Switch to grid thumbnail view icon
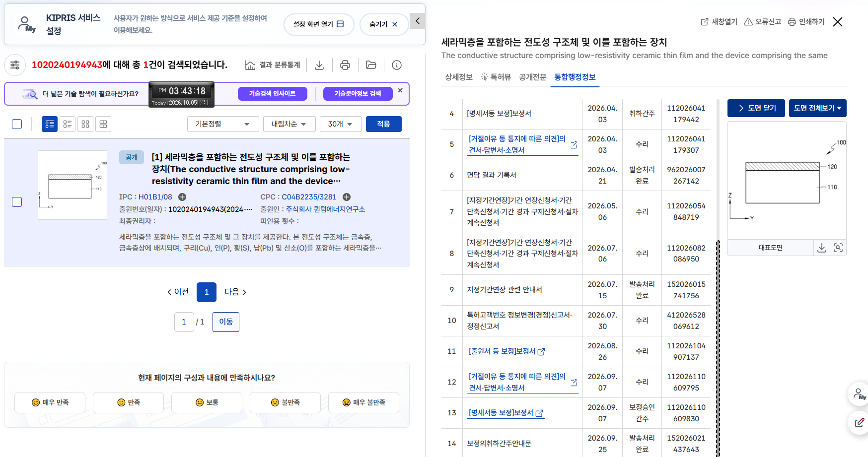 [x=85, y=124]
